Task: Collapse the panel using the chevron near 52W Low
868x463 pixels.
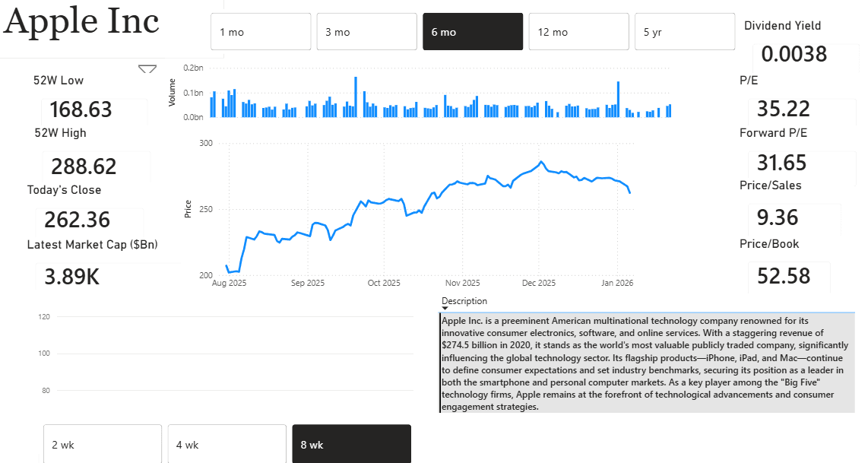Action: click(x=147, y=68)
